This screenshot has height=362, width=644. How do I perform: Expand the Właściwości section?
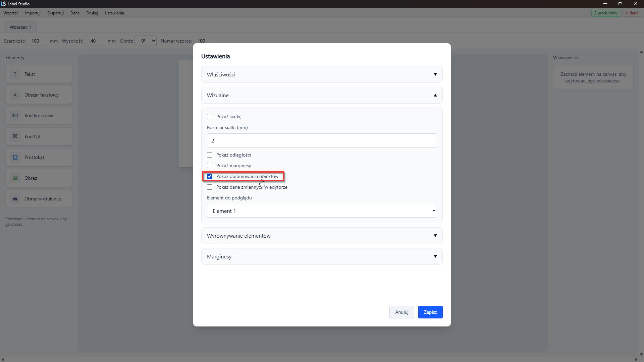pos(322,74)
